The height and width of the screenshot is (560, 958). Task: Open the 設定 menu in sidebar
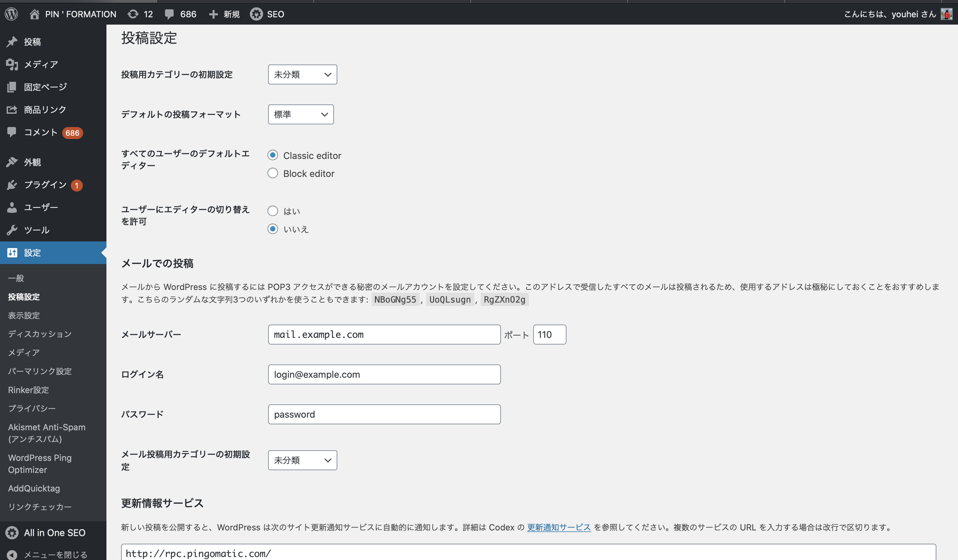[53, 253]
